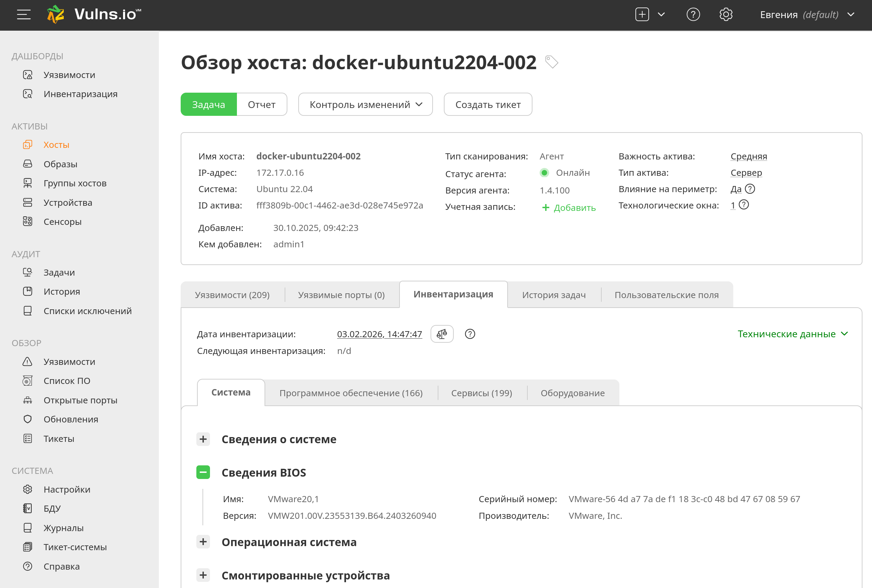872x588 pixels.
Task: Click the Добавить account link
Action: click(x=569, y=208)
